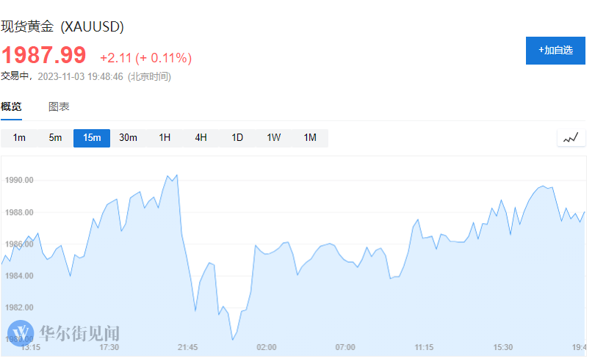Set timeframe to 1M monthly
The width and height of the screenshot is (595, 364).
coord(310,138)
